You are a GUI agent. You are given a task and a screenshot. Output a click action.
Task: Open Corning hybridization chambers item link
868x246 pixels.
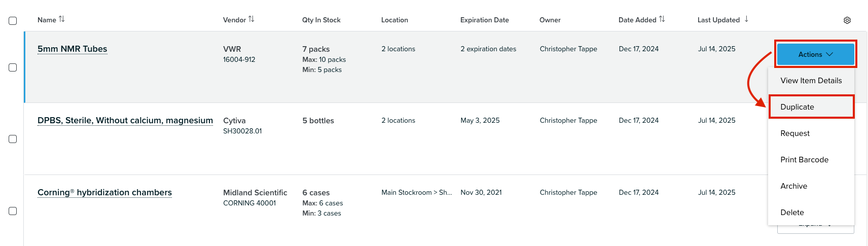tap(104, 193)
